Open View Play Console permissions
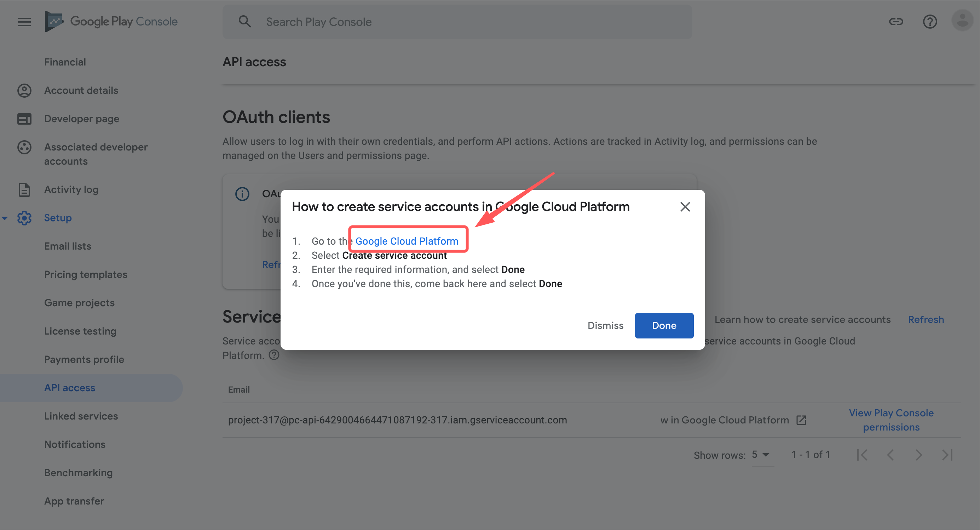The width and height of the screenshot is (980, 530). [891, 420]
